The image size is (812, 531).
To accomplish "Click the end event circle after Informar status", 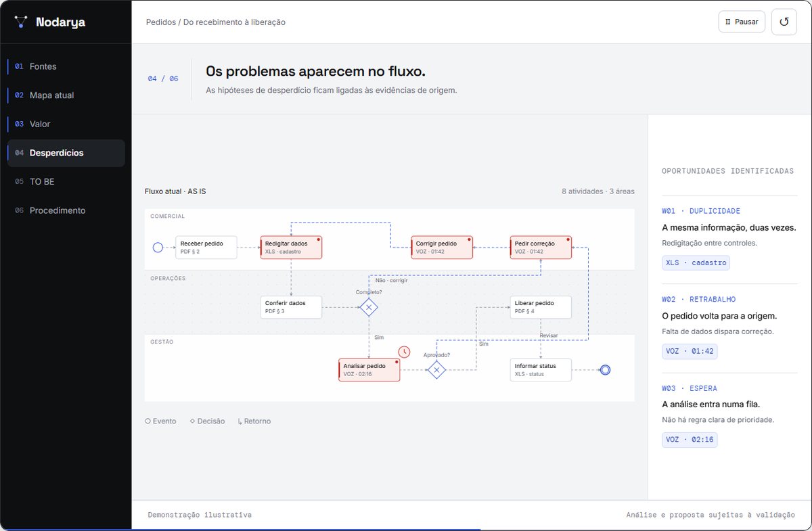I will tap(606, 369).
